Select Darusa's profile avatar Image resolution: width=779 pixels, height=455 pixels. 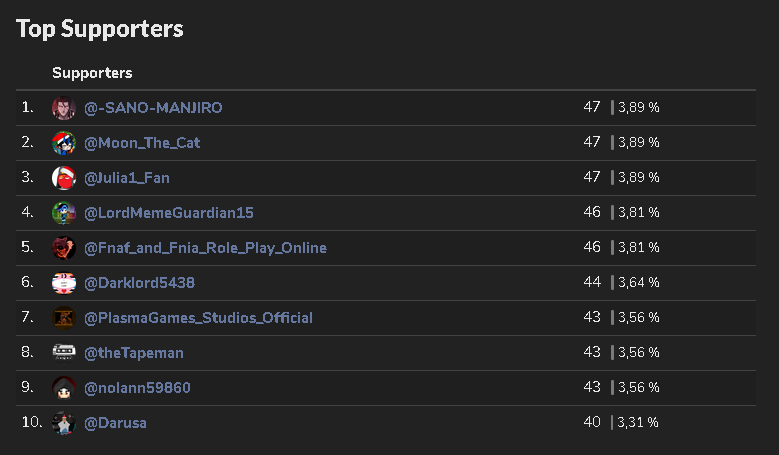64,423
